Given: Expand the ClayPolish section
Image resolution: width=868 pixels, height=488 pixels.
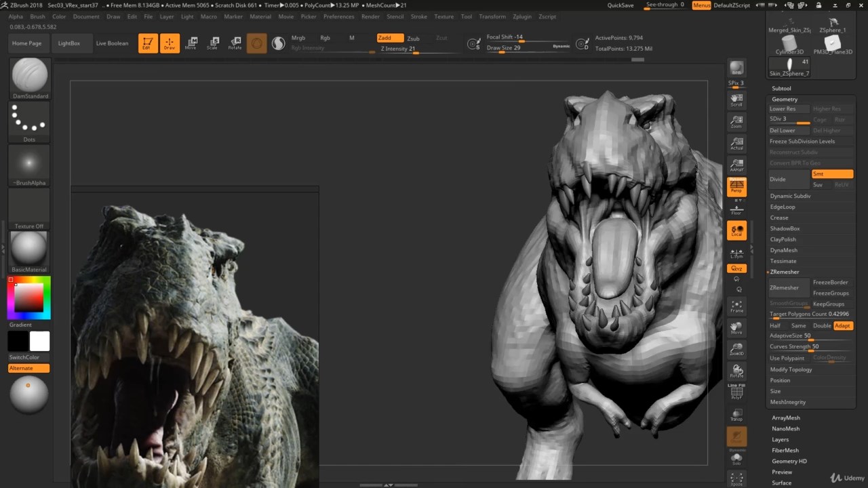Looking at the screenshot, I should [783, 239].
